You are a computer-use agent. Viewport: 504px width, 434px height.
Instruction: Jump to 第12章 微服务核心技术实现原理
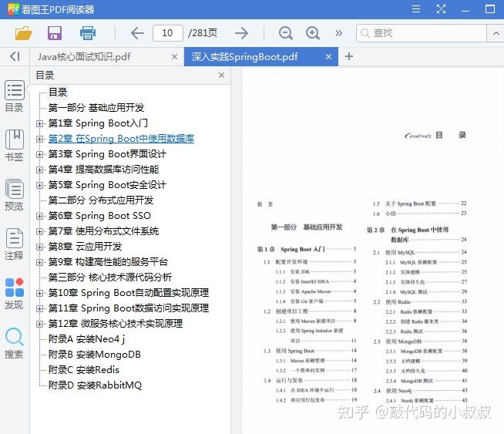[x=116, y=324]
